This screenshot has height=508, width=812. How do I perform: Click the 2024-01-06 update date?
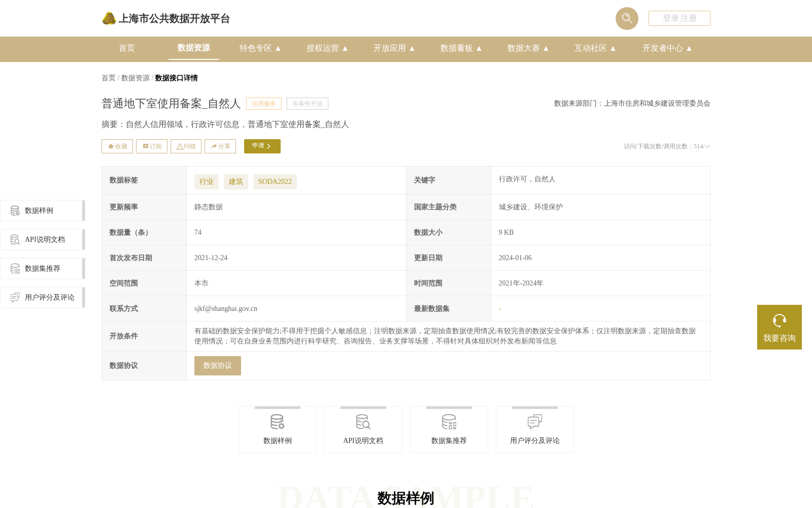515,258
